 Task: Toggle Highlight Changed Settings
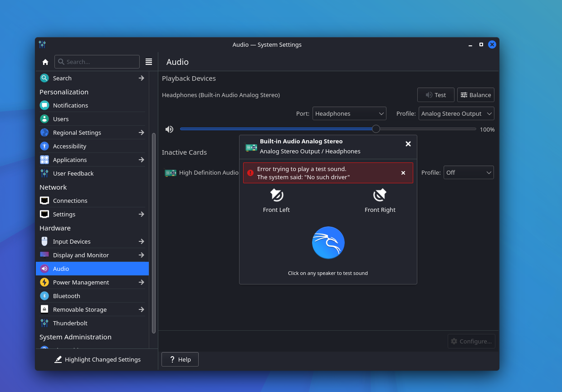[x=98, y=359]
